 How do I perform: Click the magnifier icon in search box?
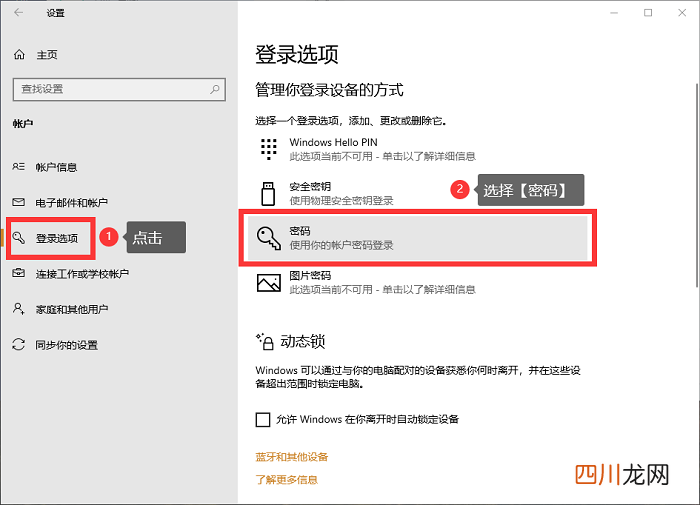[x=215, y=89]
